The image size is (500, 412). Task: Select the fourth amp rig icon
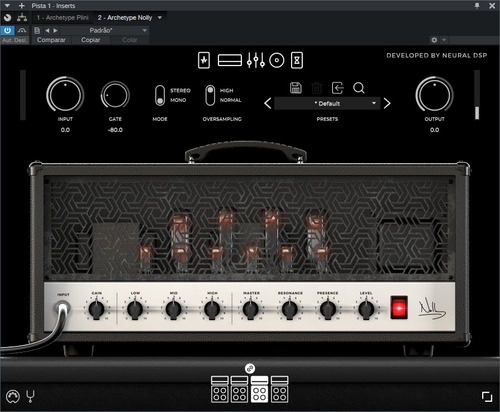point(279,389)
